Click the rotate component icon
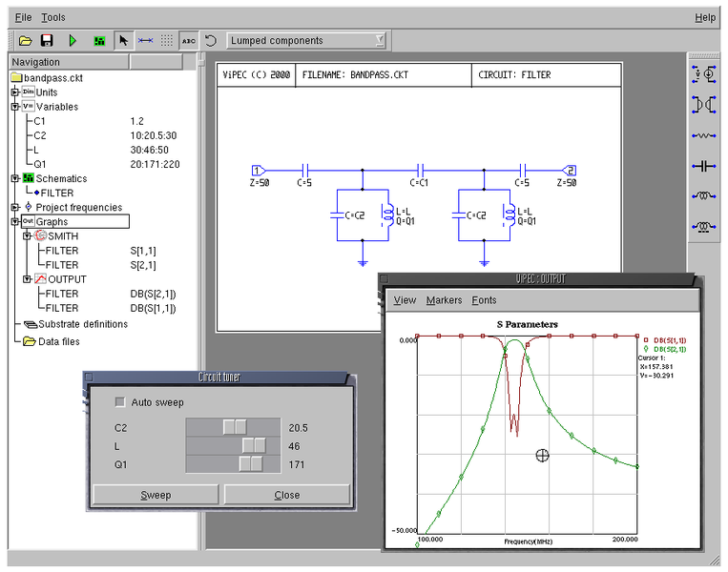 (x=211, y=41)
